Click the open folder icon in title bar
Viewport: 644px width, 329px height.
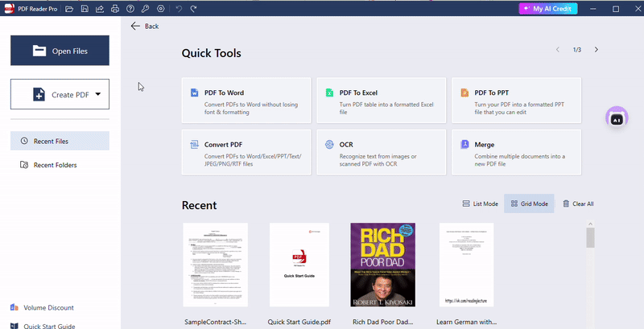(x=69, y=9)
